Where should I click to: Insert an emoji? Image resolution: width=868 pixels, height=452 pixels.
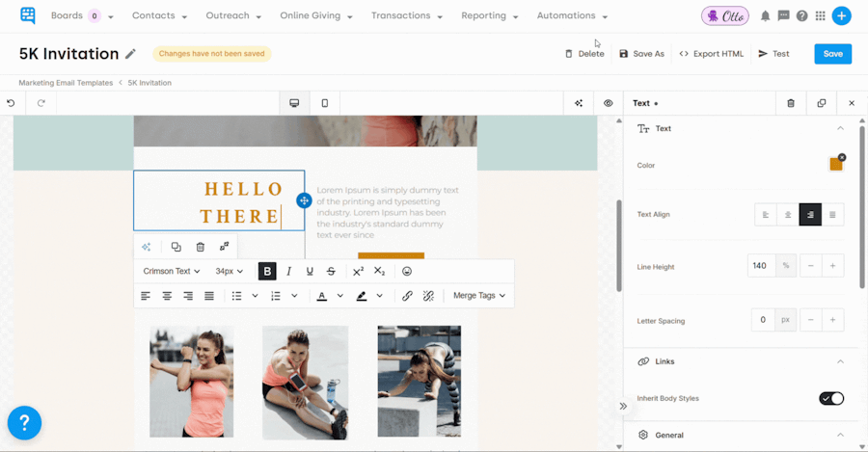407,271
